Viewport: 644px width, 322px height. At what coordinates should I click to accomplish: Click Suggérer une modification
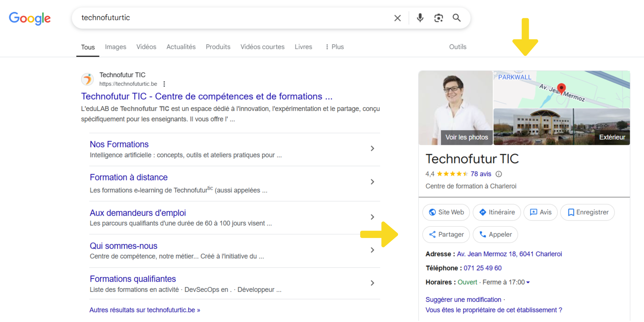point(463,300)
